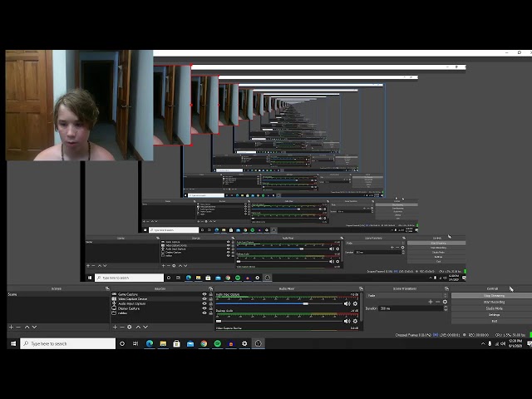Open transition properties gear icon
This screenshot has width=532, height=399.
pos(445,302)
